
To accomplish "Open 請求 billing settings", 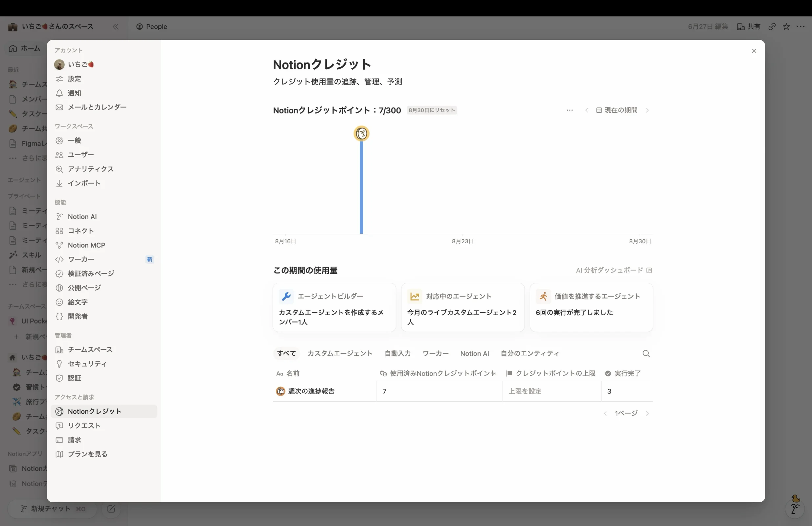I will [x=104, y=440].
